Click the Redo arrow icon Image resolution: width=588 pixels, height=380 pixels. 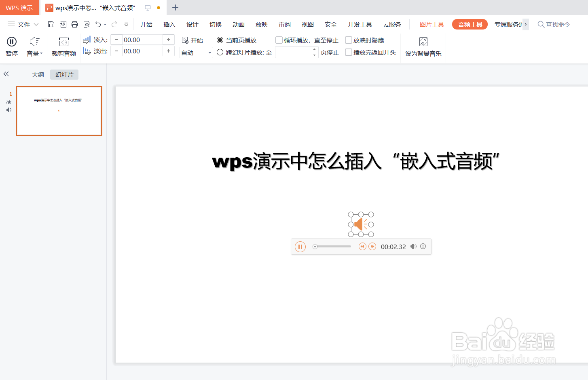[x=114, y=24]
